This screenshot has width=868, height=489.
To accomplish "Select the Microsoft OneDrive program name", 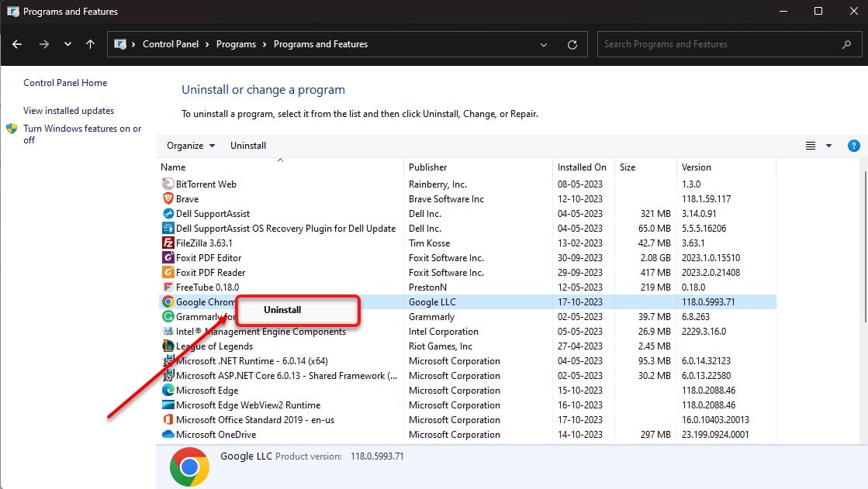I will [x=216, y=435].
